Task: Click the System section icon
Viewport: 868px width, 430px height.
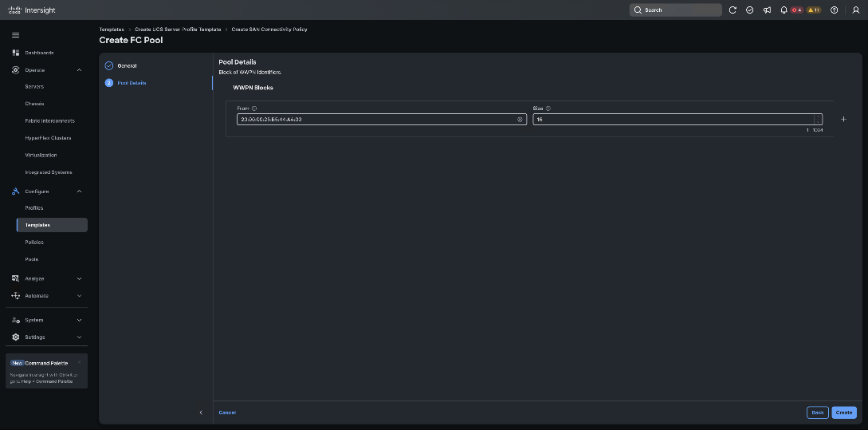Action: click(x=15, y=320)
